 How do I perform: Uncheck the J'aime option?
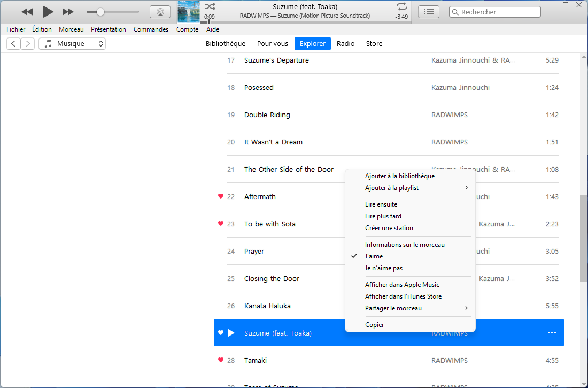pos(410,256)
